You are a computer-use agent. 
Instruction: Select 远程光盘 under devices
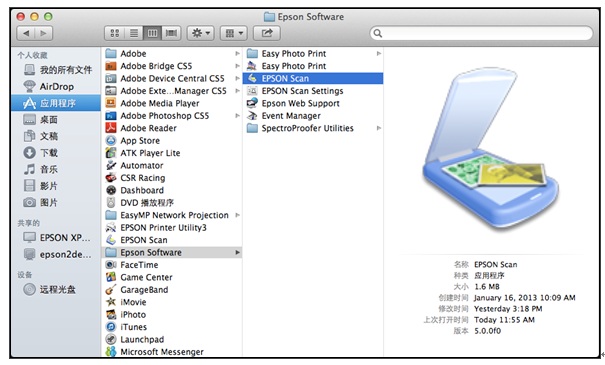(x=56, y=289)
